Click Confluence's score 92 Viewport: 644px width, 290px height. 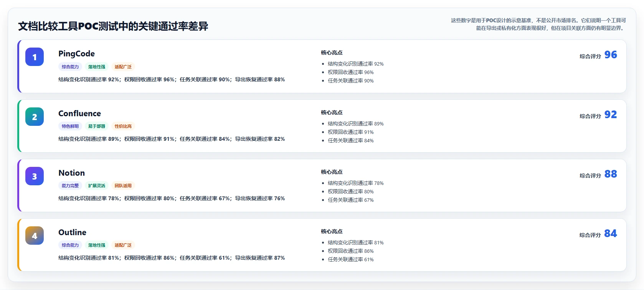[611, 115]
